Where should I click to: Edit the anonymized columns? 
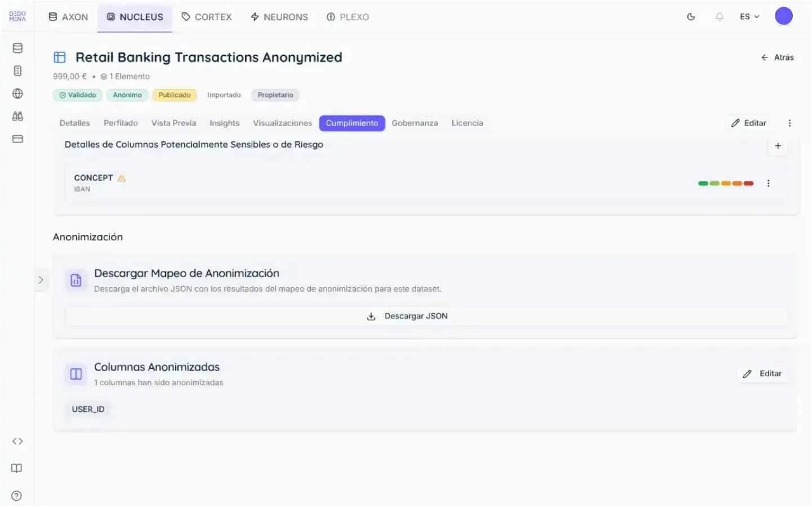point(762,374)
